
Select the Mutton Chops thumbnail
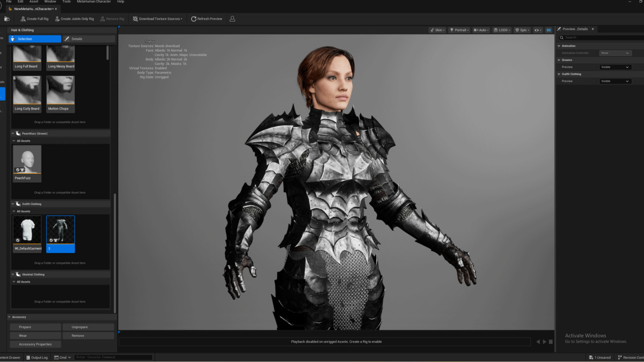tap(61, 94)
